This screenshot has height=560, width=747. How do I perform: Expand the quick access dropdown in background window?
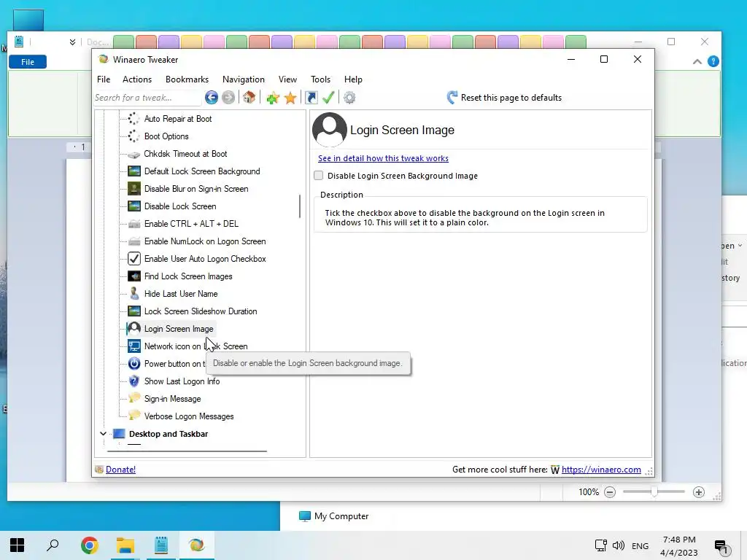click(72, 42)
